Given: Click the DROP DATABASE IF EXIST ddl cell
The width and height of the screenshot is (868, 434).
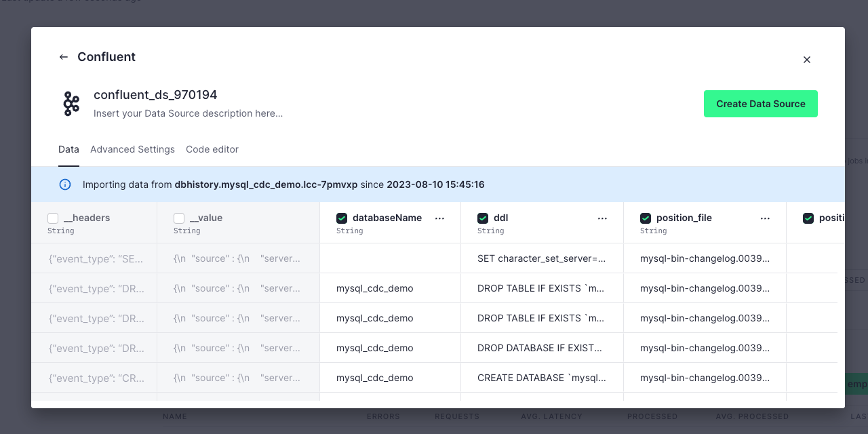Looking at the screenshot, I should click(540, 348).
